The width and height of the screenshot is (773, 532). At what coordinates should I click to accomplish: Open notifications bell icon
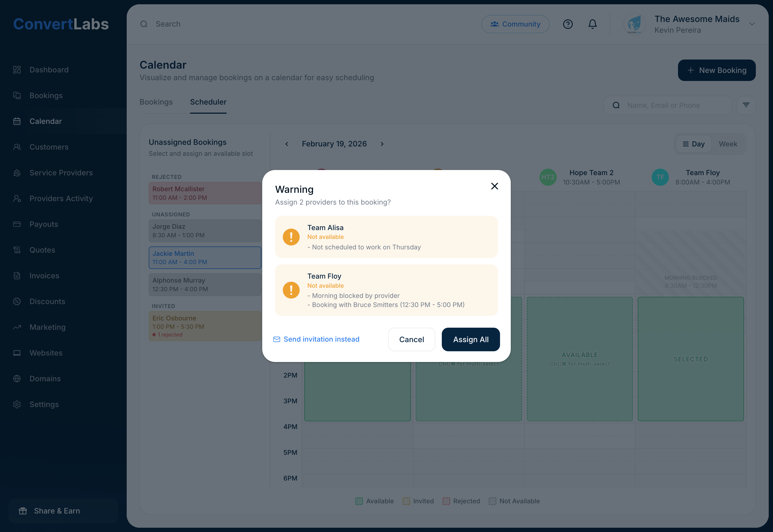tap(592, 24)
